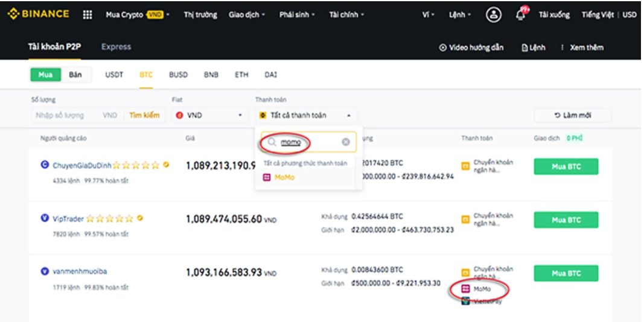Click the Binance logo

pos(38,14)
